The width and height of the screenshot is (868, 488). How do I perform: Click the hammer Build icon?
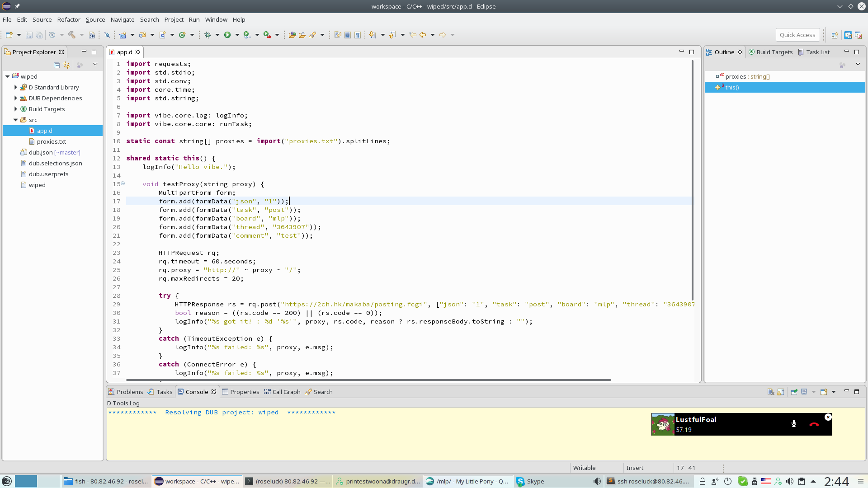click(x=71, y=35)
